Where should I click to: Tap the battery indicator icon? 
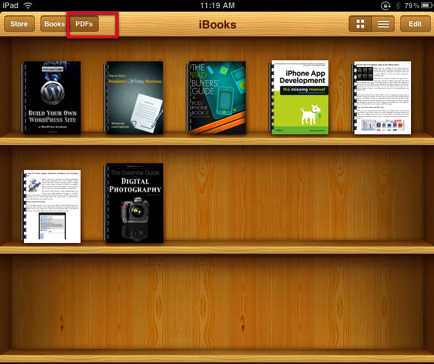pyautogui.click(x=426, y=5)
